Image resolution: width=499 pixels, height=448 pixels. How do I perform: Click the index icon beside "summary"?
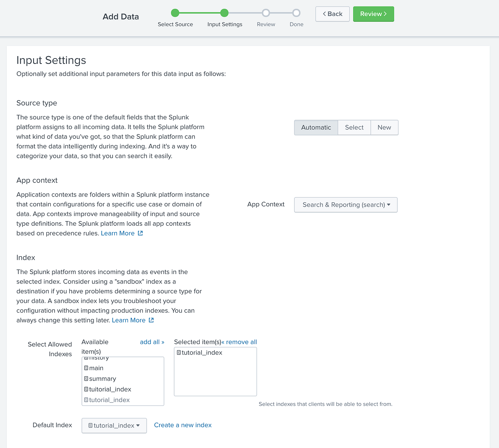coord(86,379)
